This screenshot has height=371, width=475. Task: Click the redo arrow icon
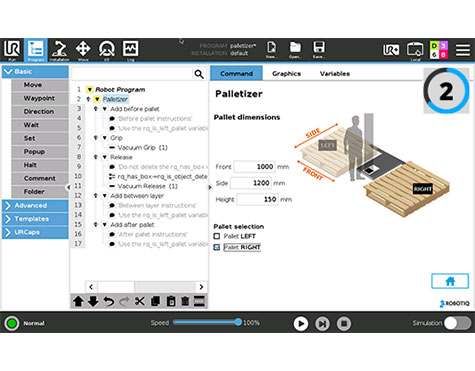pos(124,301)
